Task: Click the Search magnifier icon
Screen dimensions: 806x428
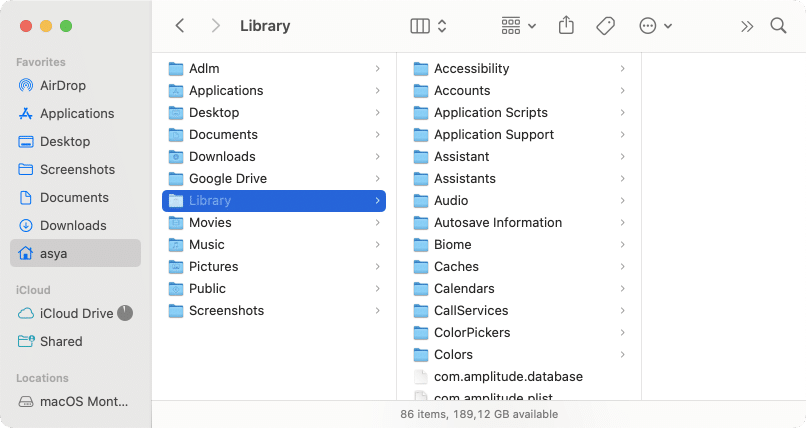Action: pos(778,26)
